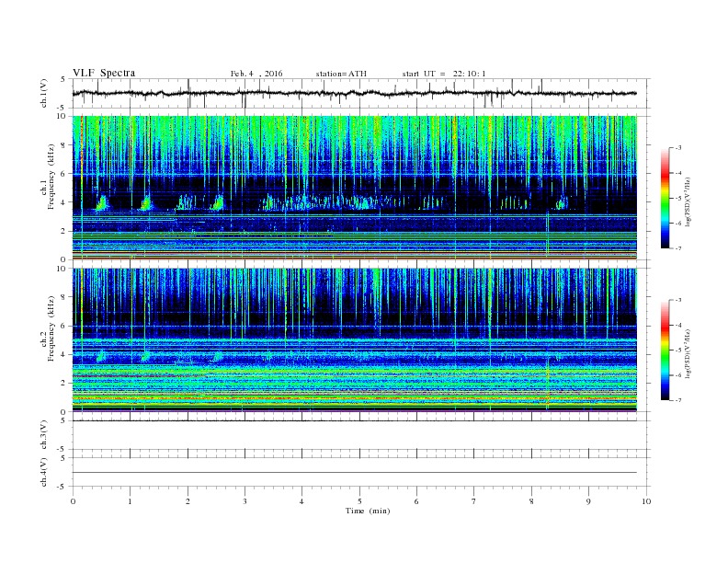Click the ch.1 color bar label 'log(PSD)(V²/Hz)'
Viewport: 728px width, 563px height.
tap(688, 201)
